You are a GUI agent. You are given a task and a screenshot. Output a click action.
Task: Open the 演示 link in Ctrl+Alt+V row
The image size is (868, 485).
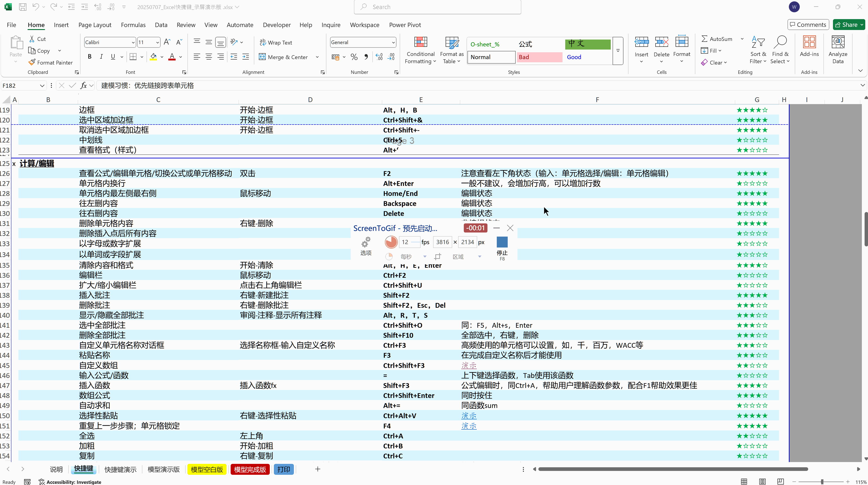[x=469, y=415]
